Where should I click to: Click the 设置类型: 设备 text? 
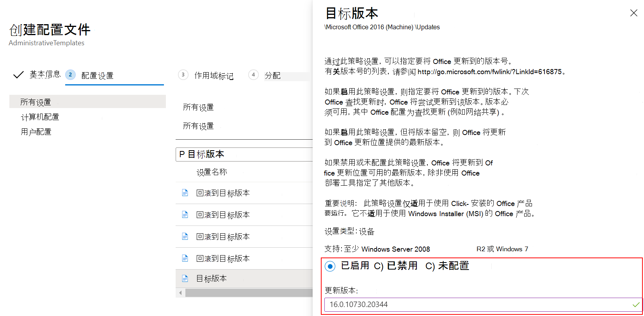349,231
